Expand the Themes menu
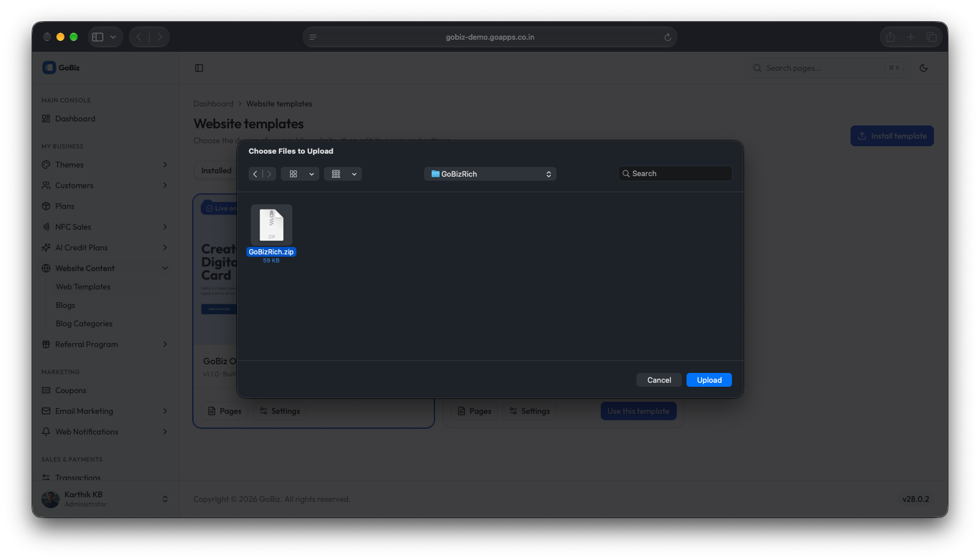 click(x=105, y=165)
